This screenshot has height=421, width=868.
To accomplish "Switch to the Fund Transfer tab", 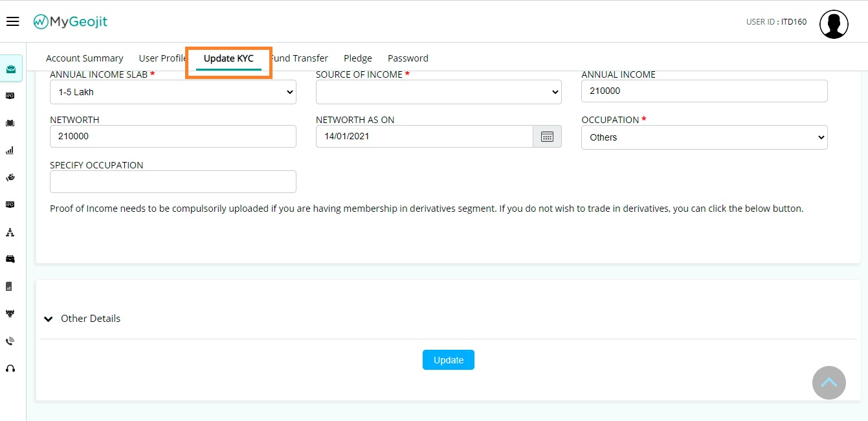I will (298, 58).
